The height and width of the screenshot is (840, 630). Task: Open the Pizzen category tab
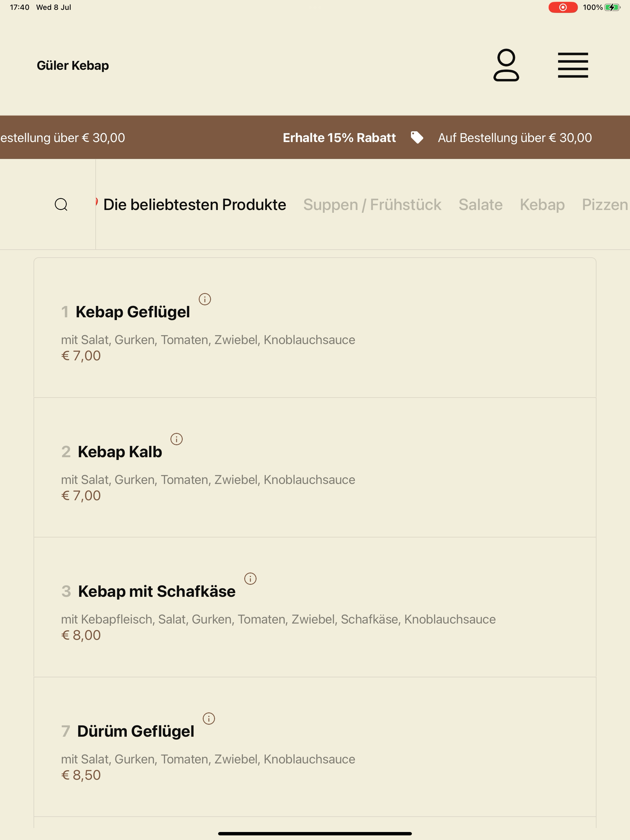click(605, 205)
